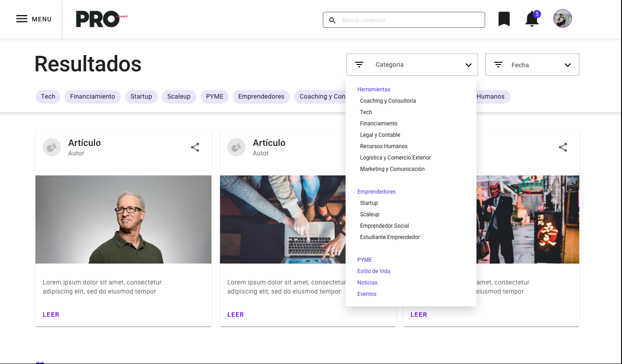Share the first article card
622x364 pixels.
(x=195, y=147)
